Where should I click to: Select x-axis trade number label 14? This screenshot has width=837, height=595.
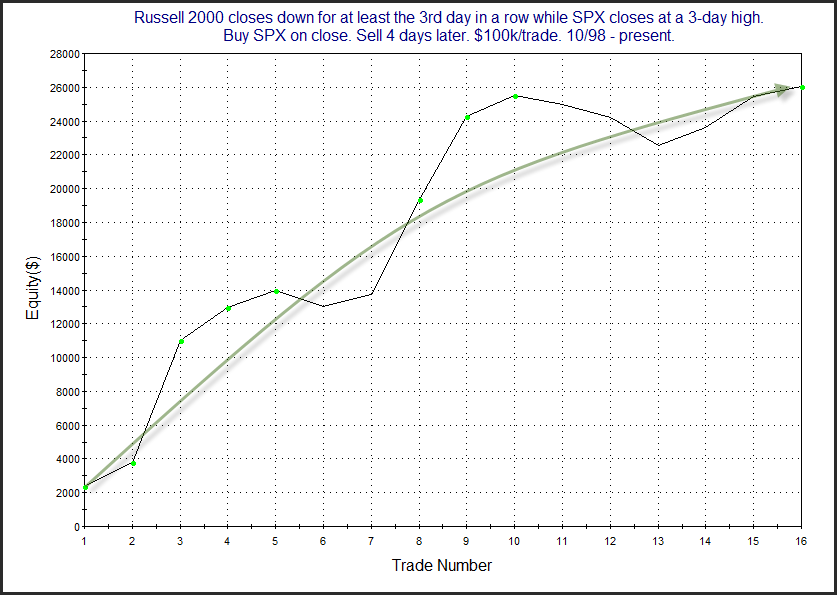point(705,541)
